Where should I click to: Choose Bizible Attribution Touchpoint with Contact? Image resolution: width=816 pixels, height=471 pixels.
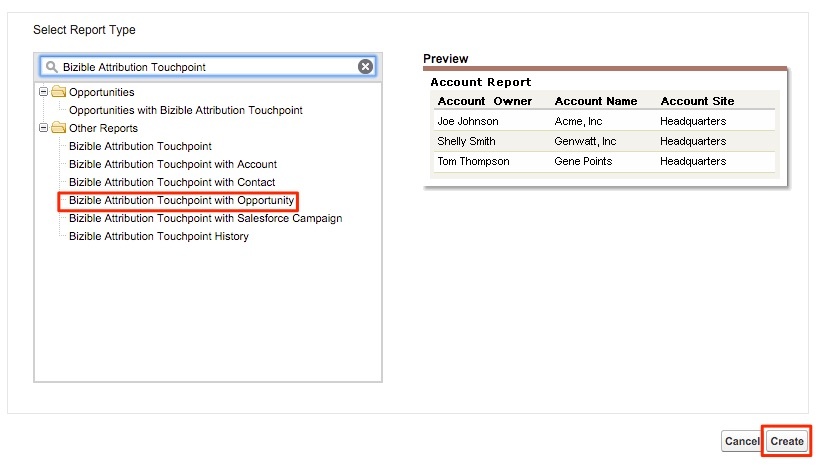point(172,182)
